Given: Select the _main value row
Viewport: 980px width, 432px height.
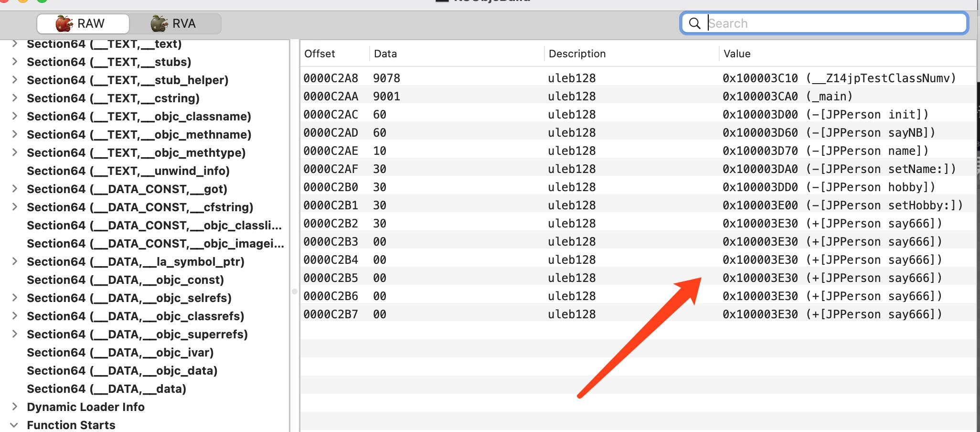Looking at the screenshot, I should click(638, 96).
